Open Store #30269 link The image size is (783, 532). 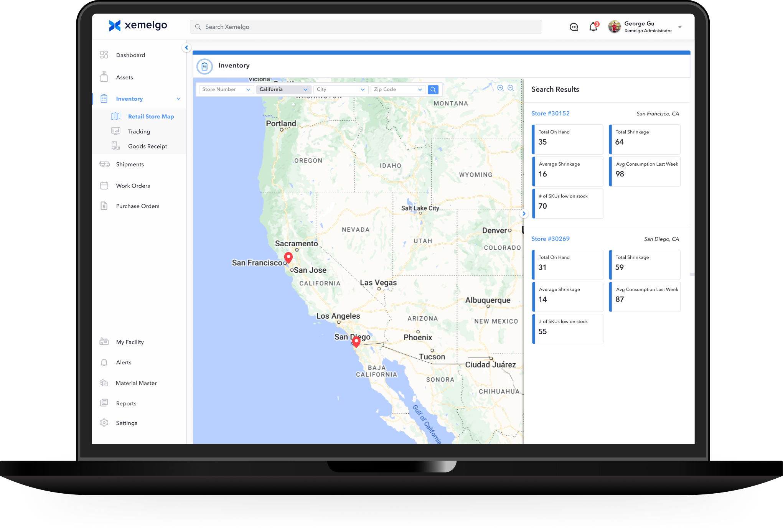[550, 239]
